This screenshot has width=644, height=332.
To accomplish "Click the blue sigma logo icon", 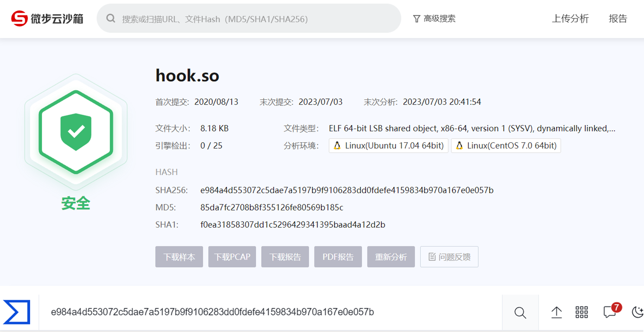I will [x=17, y=312].
